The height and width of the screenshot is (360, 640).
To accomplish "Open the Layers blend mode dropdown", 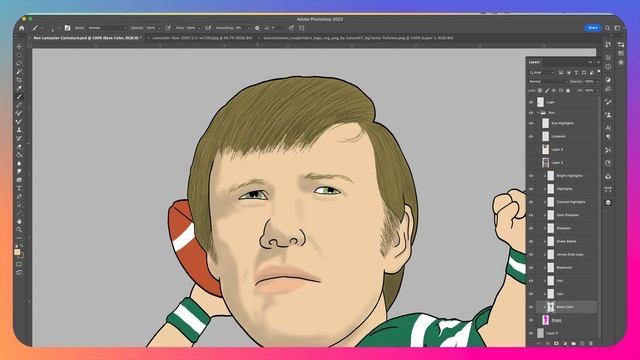I will coord(548,82).
